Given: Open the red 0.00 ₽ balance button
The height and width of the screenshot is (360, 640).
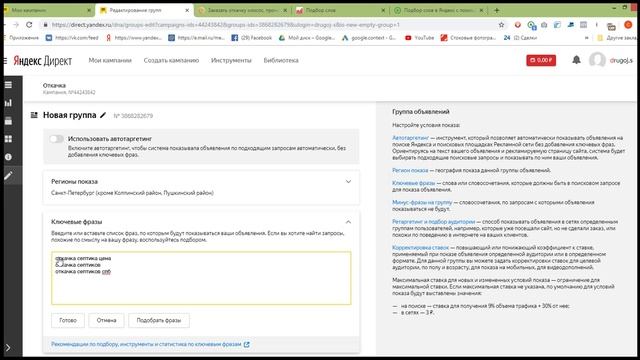Looking at the screenshot, I should [541, 60].
